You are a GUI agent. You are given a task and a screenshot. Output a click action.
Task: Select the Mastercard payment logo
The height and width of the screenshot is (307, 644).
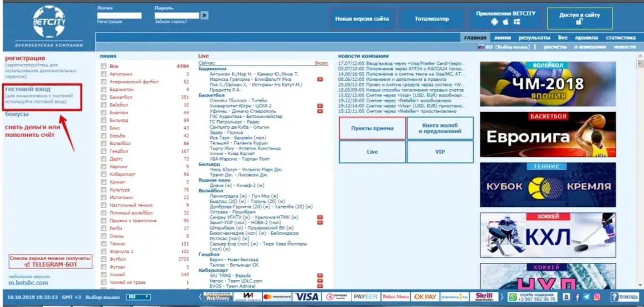tap(277, 297)
